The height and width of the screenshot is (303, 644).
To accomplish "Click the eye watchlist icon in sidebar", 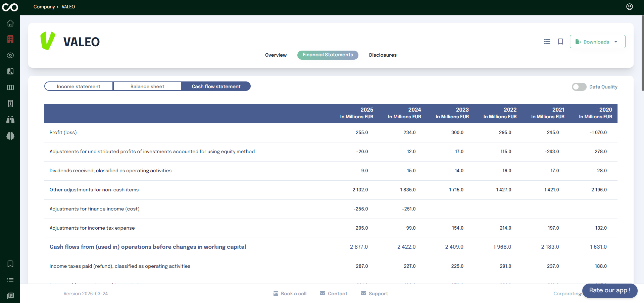I will pyautogui.click(x=10, y=55).
